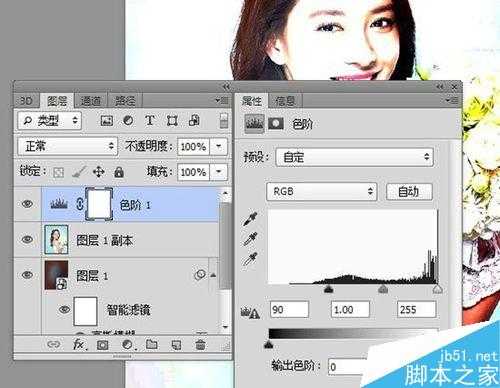Screen dimensions: 500x388
Task: Click mask link chain on 色阶 1
Action: point(80,204)
